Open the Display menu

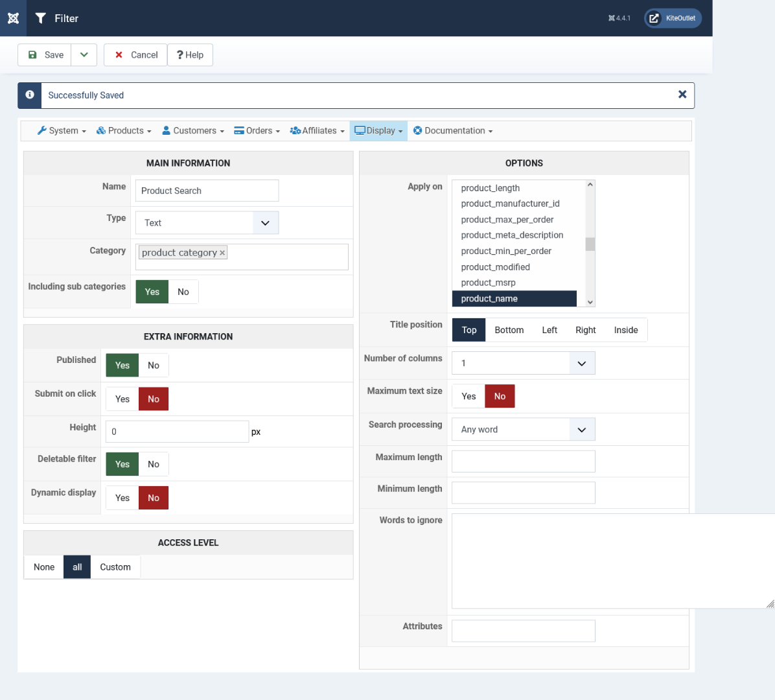click(x=378, y=130)
